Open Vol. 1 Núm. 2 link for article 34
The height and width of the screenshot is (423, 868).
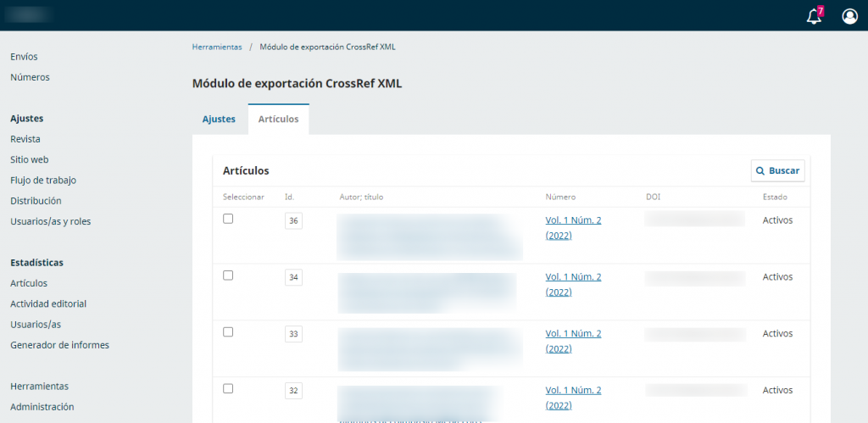(573, 284)
